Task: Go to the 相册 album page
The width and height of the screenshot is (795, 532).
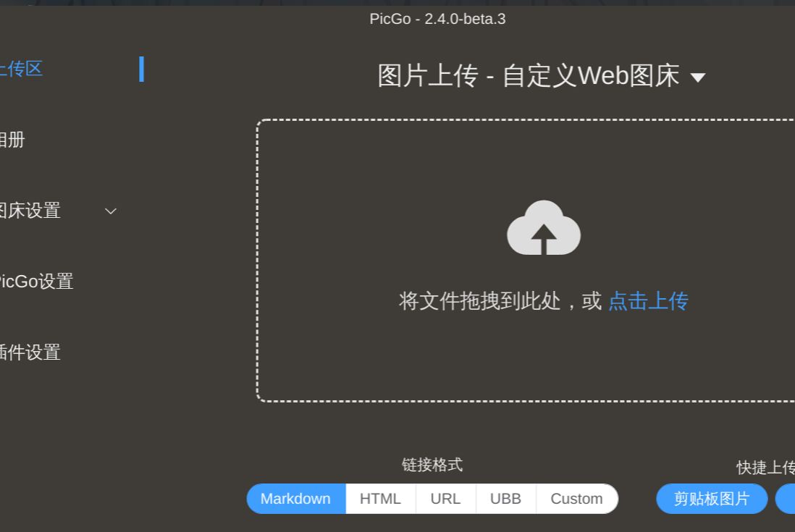Action: coord(13,140)
